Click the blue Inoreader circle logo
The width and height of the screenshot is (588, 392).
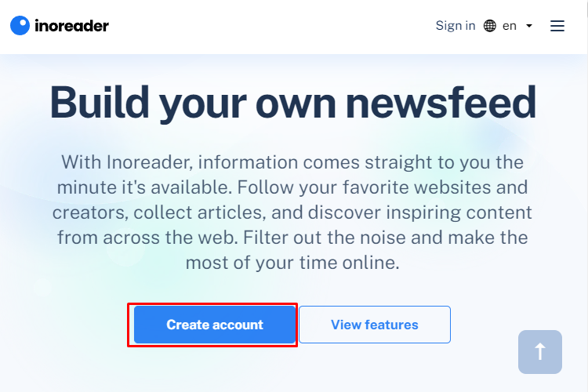(x=20, y=26)
